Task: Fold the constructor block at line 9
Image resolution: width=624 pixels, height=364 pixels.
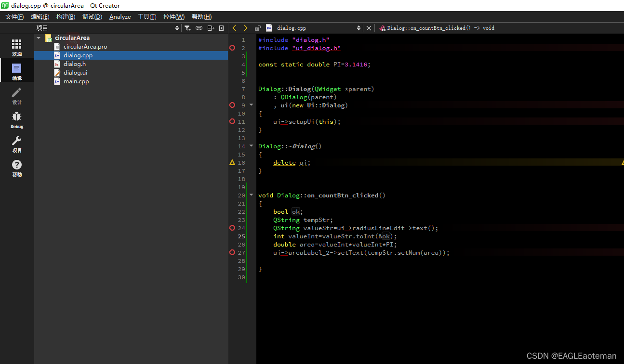Action: (251, 105)
